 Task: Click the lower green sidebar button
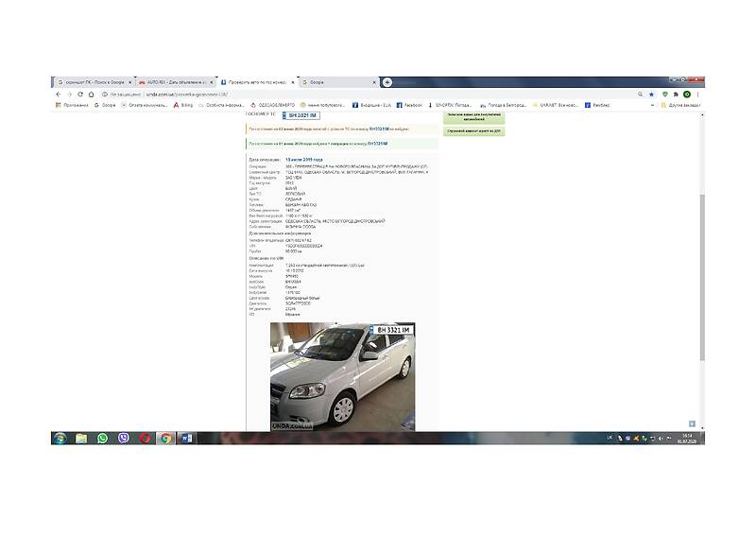474,130
